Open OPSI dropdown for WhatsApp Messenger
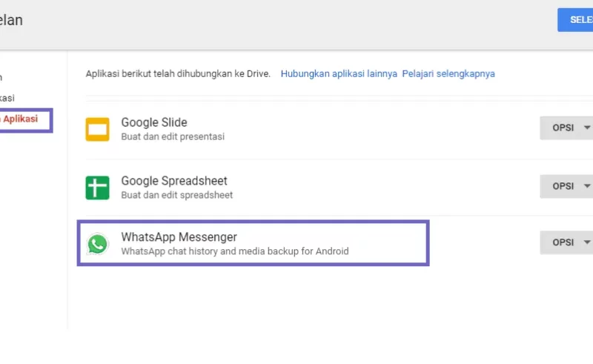This screenshot has width=593, height=364. pos(566,242)
